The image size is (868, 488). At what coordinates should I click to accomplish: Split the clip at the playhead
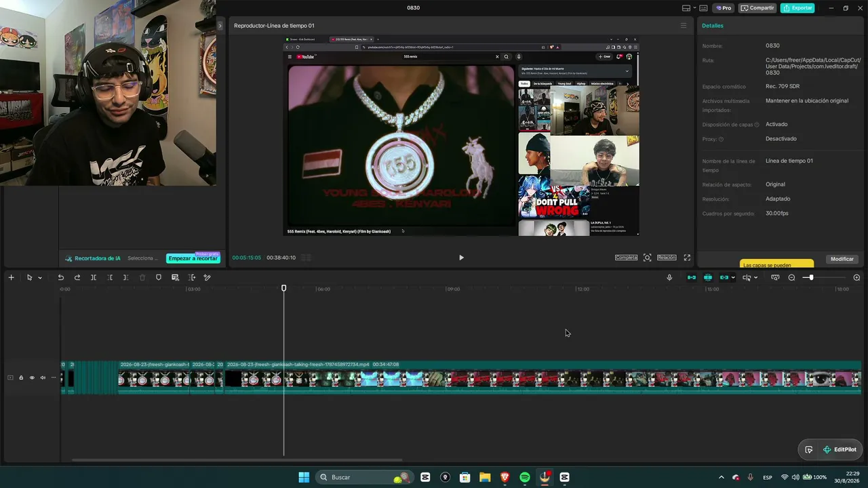(93, 277)
